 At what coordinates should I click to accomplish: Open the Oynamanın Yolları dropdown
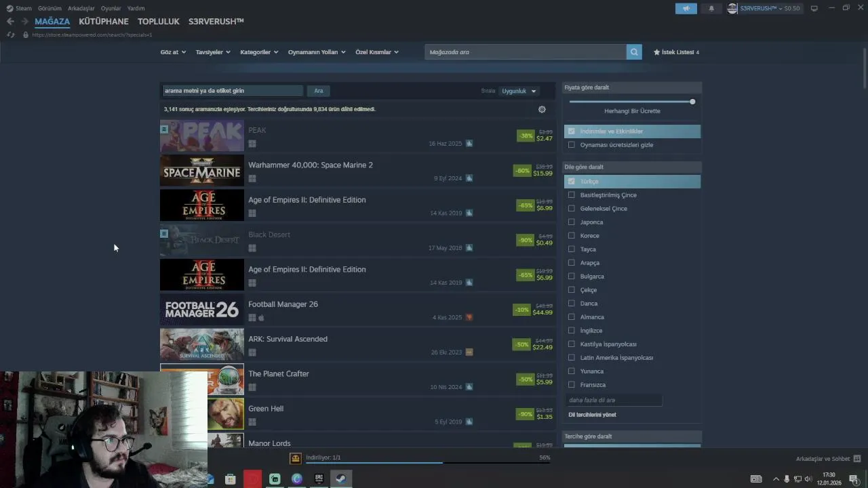[317, 52]
